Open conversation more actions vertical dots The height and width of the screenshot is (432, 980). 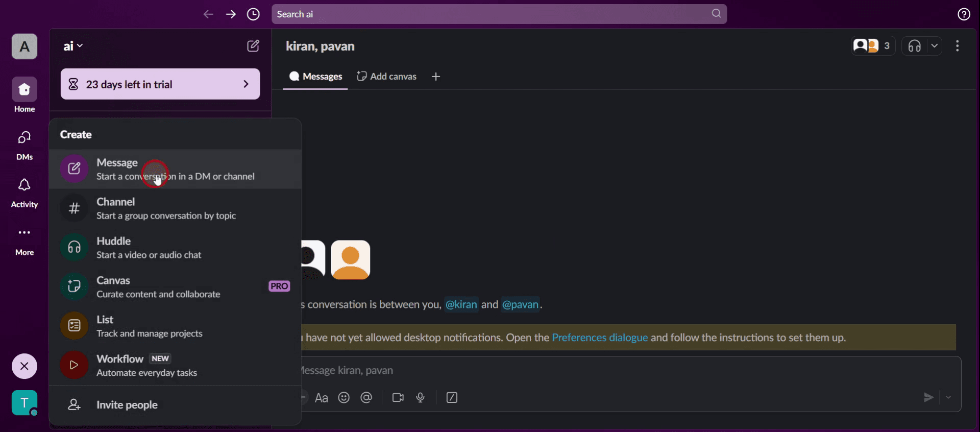point(958,46)
